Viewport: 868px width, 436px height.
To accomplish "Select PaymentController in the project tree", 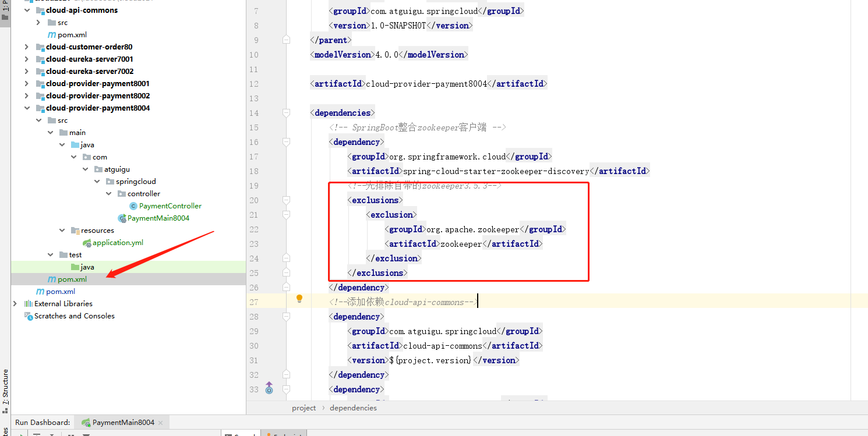I will [x=170, y=206].
